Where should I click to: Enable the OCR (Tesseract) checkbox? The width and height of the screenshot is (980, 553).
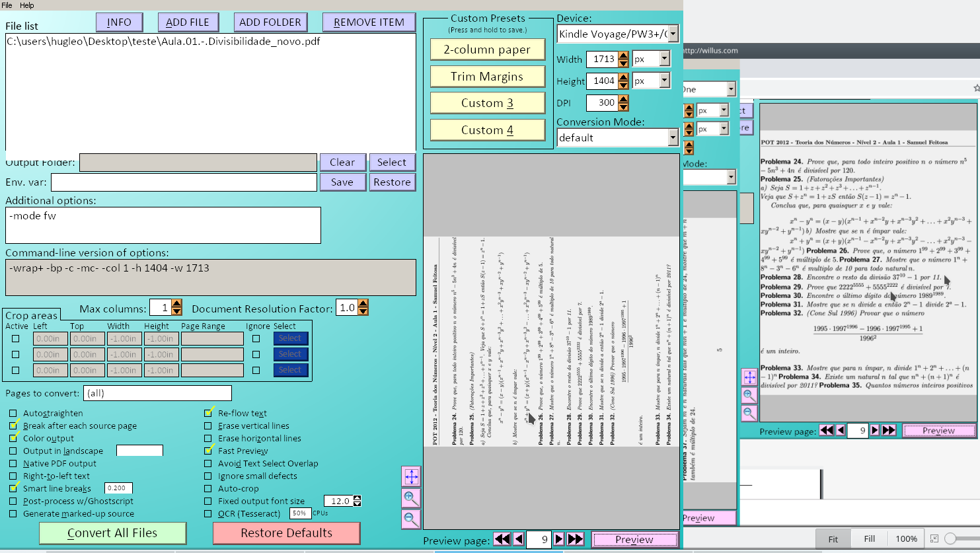point(208,514)
